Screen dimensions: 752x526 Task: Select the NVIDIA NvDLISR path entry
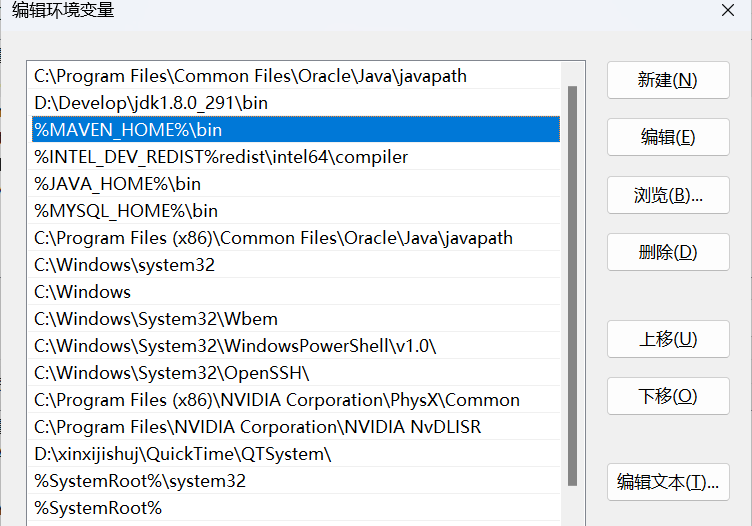(257, 427)
